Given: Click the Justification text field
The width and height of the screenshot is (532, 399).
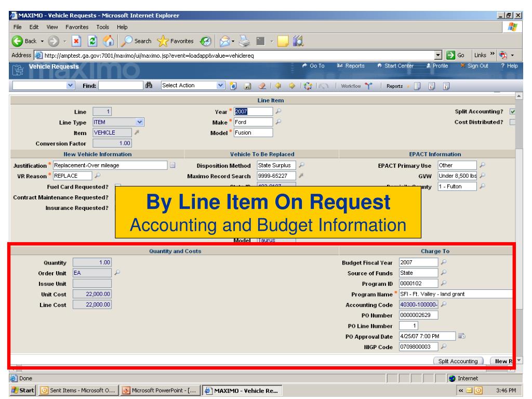Looking at the screenshot, I should pos(110,165).
